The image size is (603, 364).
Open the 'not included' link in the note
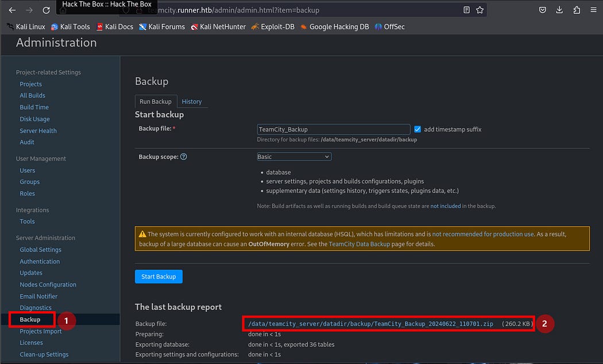click(445, 206)
